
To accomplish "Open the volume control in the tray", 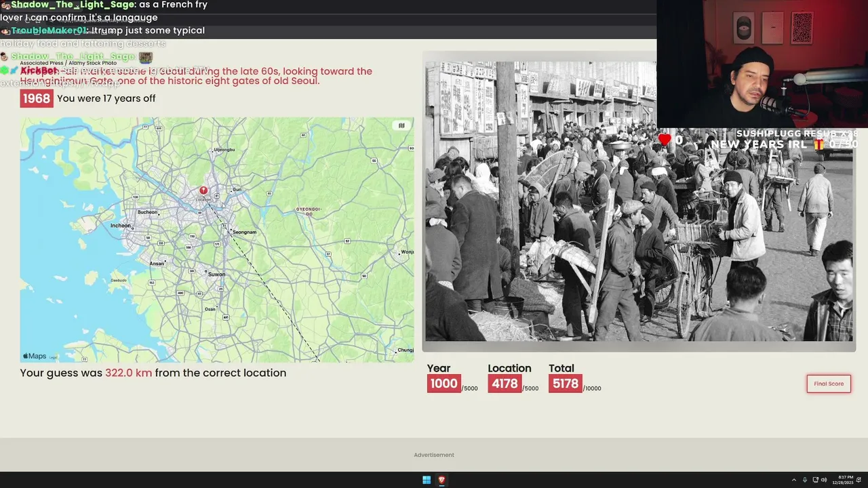I will coord(824,480).
